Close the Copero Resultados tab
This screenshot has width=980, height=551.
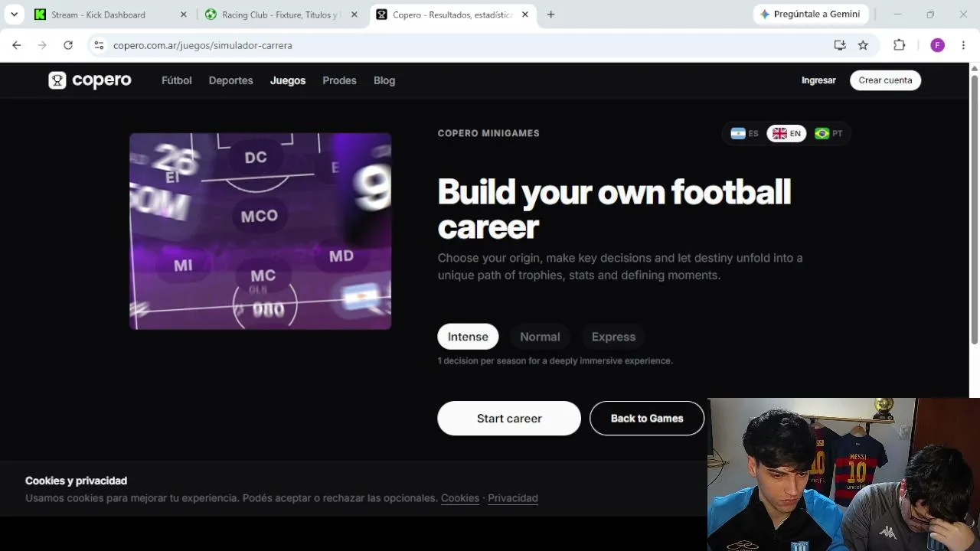coord(524,15)
